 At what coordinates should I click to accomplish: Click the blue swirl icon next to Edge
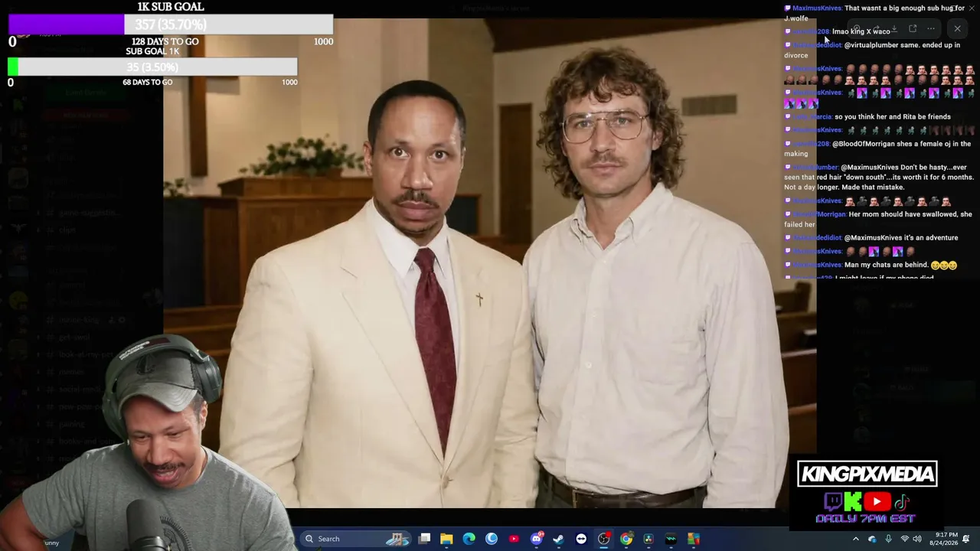[492, 539]
